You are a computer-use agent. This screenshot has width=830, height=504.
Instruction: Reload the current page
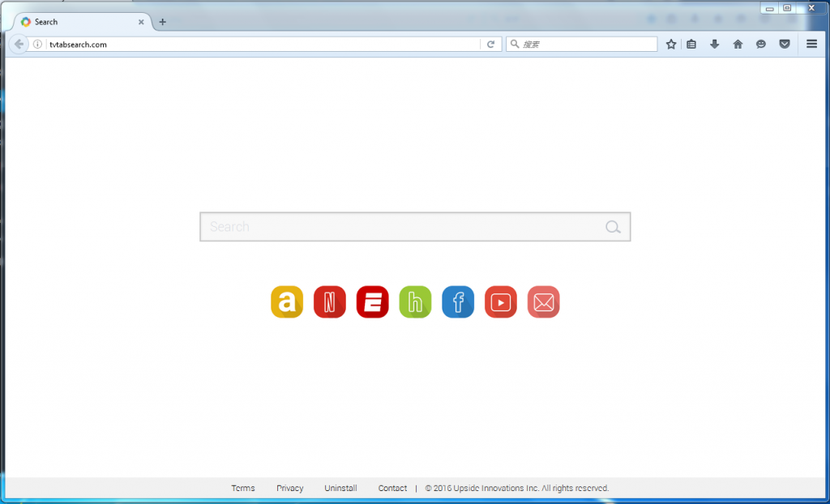(490, 45)
